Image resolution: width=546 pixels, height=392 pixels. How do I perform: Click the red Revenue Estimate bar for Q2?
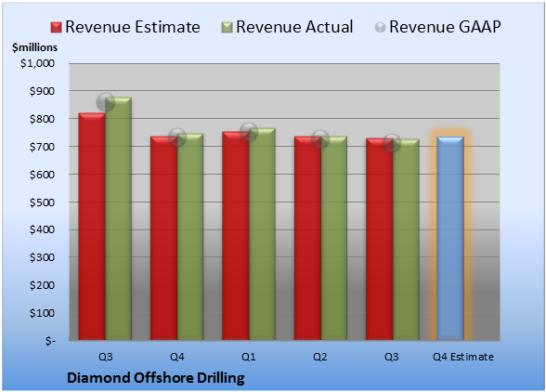pos(307,239)
